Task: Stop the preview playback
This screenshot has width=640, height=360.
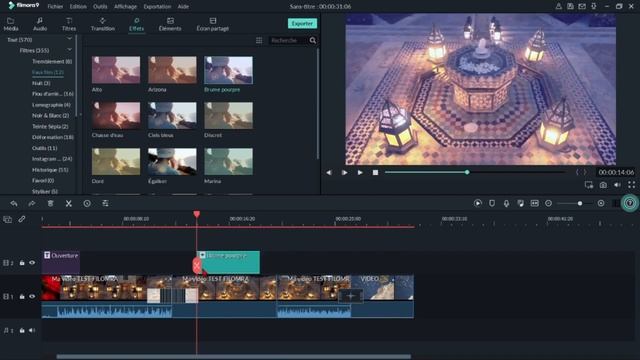Action: point(375,173)
